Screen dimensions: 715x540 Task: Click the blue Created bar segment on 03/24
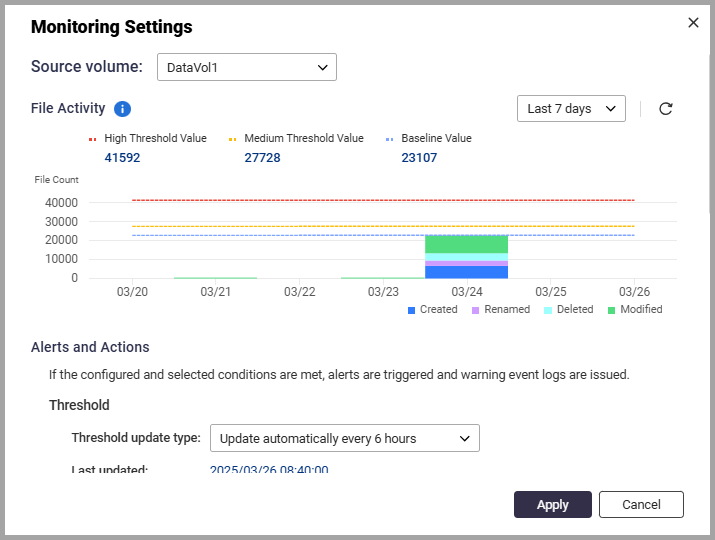(467, 272)
